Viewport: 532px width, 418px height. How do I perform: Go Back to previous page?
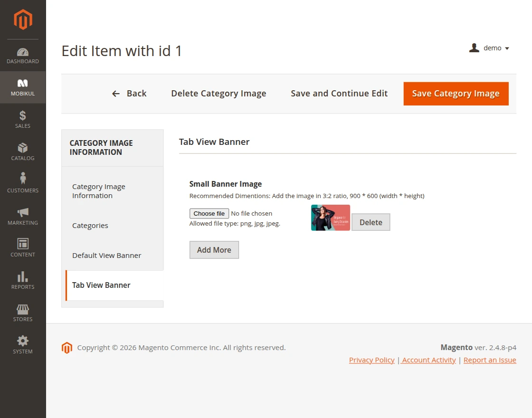[129, 94]
